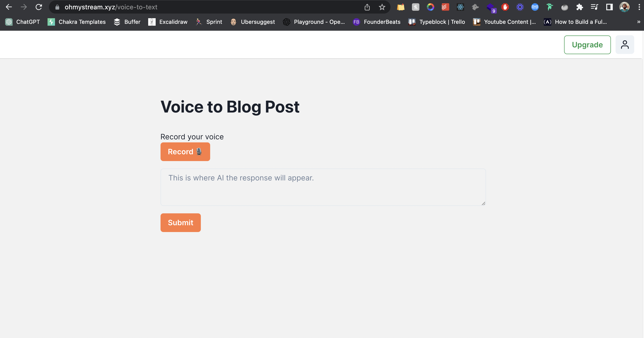Click the React DevTools extension icon
644x338 pixels.
460,7
